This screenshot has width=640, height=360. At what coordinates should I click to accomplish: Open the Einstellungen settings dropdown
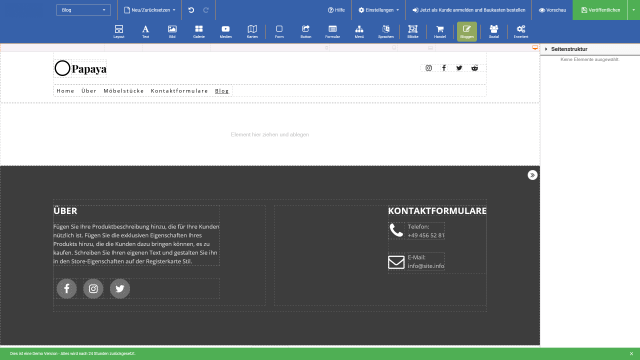378,10
